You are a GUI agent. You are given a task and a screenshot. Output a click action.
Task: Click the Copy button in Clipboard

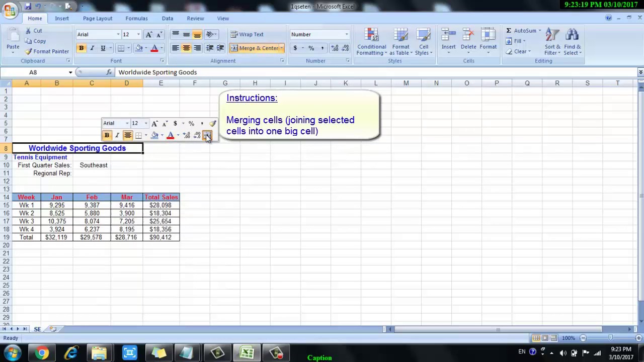pos(35,41)
